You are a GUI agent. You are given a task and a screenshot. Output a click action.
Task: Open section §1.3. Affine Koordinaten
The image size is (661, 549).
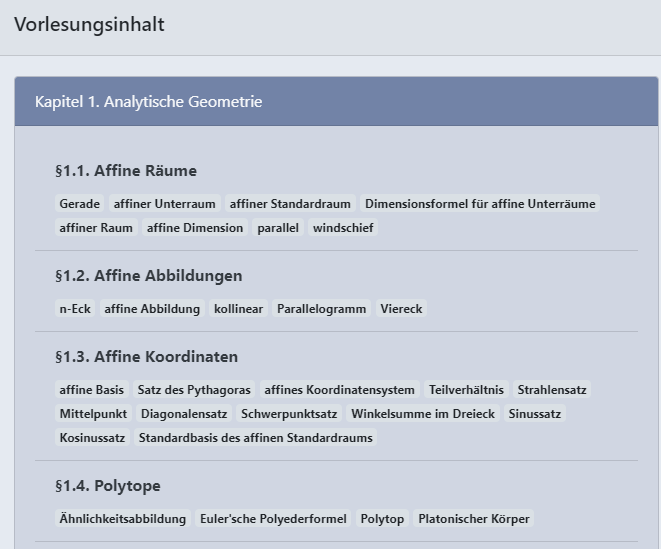(x=146, y=357)
